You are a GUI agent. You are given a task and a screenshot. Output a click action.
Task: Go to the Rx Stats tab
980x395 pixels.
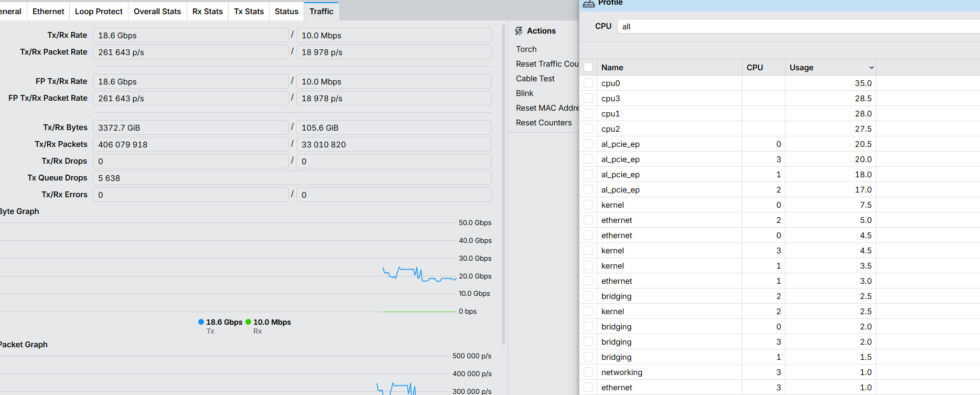click(207, 12)
